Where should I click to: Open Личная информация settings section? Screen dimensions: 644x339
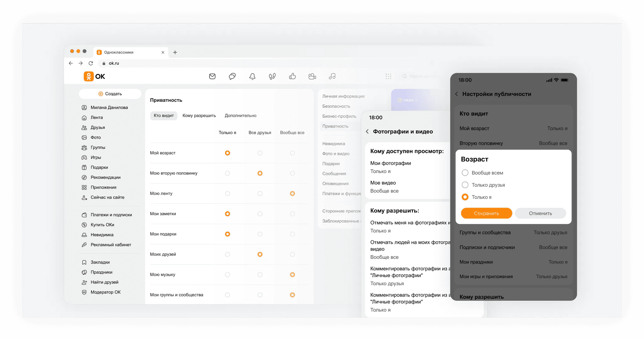point(343,96)
